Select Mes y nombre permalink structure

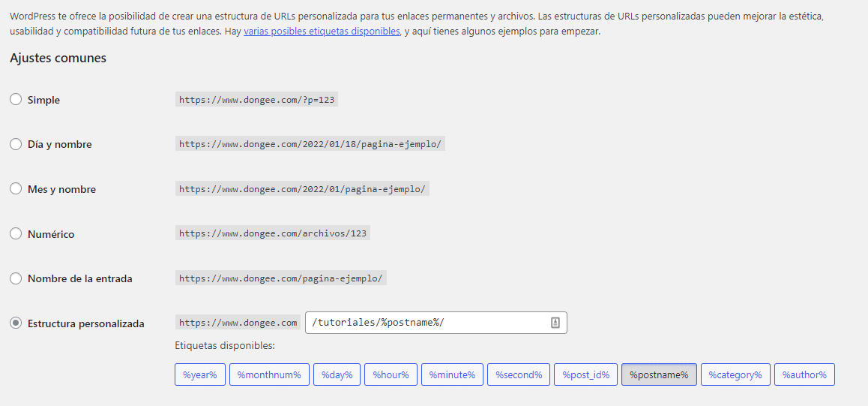tap(16, 189)
